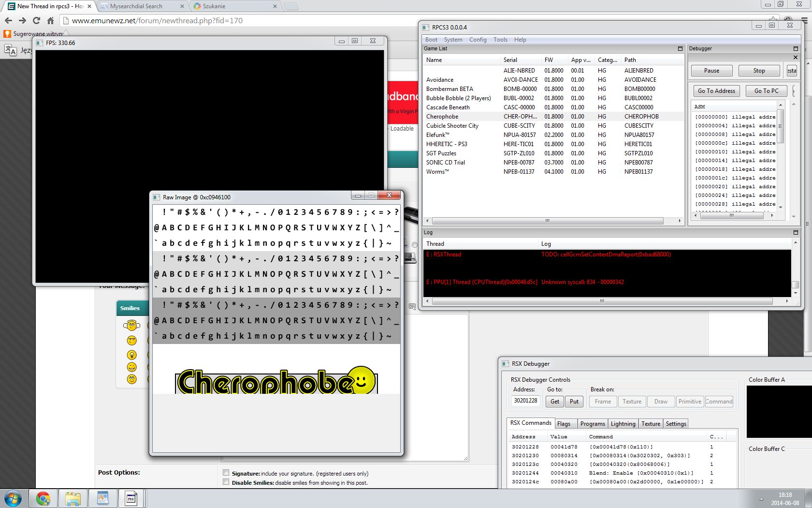The height and width of the screenshot is (508, 812).
Task: Switch to the Programs tab
Action: 593,424
